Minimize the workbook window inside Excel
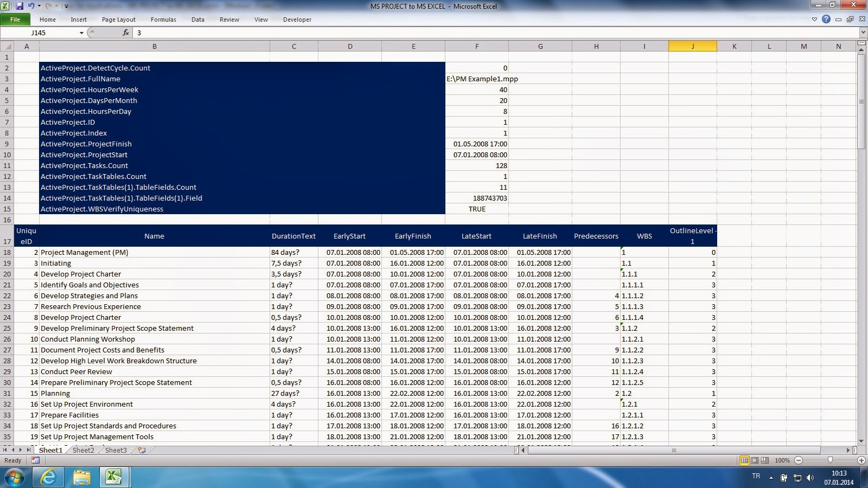Screen dimensions: 868x488 pyautogui.click(x=839, y=20)
